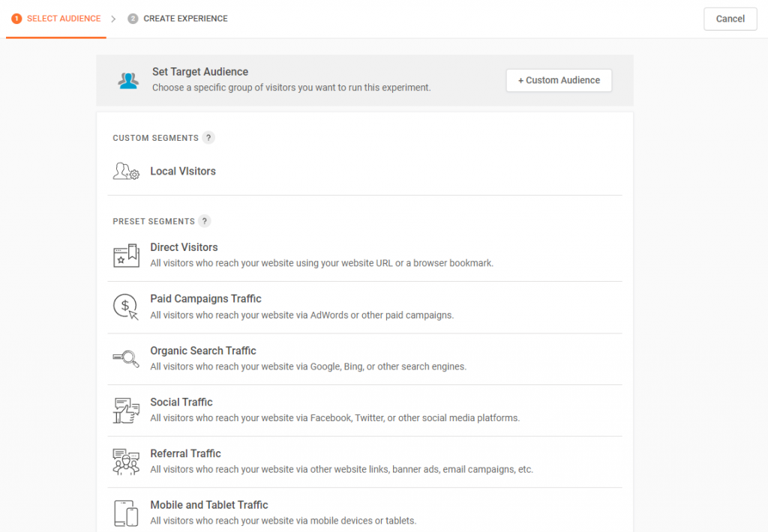Screen dimensions: 768x532
Task: Click the Mobile and Tablet devices icon
Action: tap(126, 513)
